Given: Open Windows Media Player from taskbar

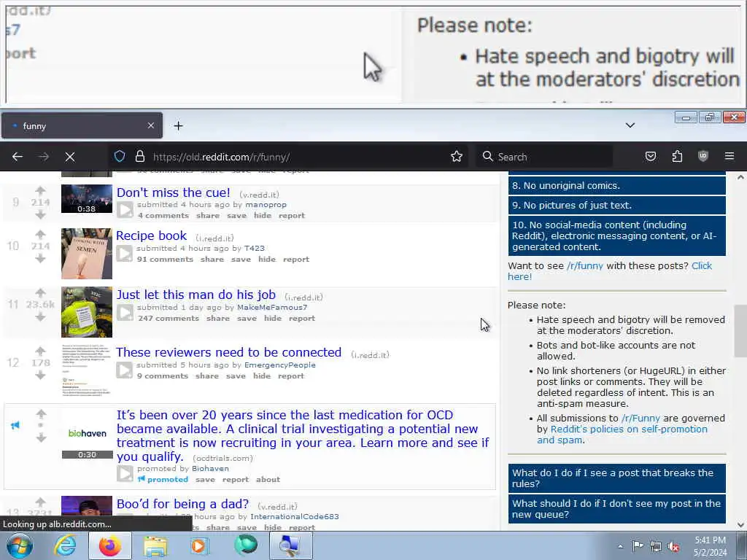Looking at the screenshot, I should click(x=200, y=545).
